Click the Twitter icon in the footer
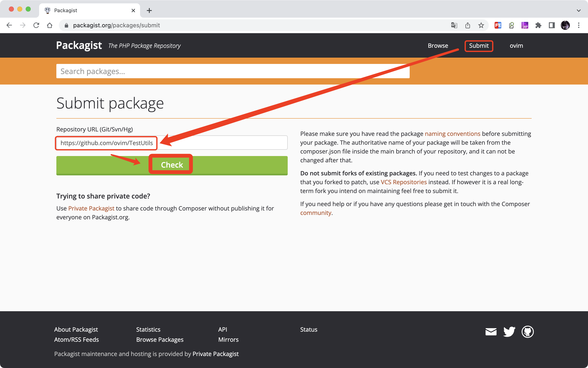Viewport: 588px width, 368px height. [509, 331]
